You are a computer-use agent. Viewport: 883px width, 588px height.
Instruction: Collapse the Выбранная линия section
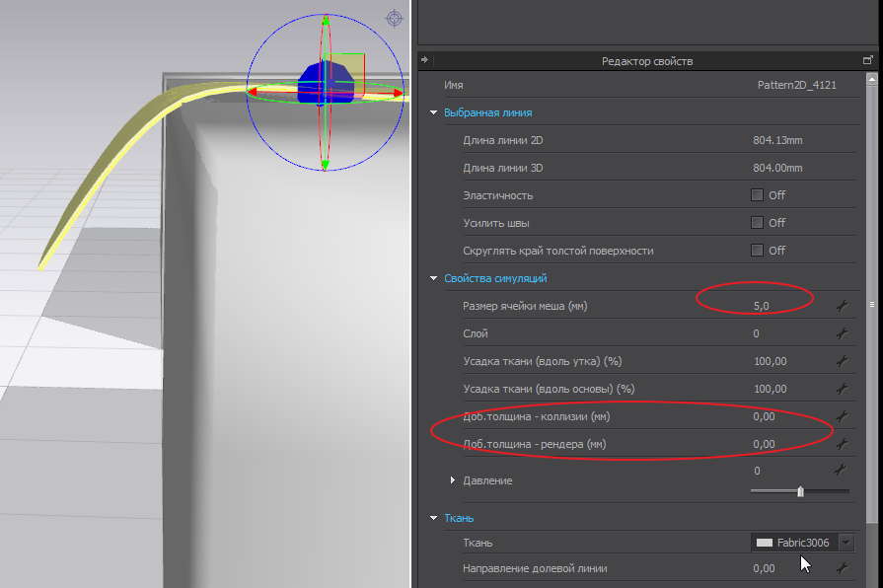pyautogui.click(x=434, y=112)
